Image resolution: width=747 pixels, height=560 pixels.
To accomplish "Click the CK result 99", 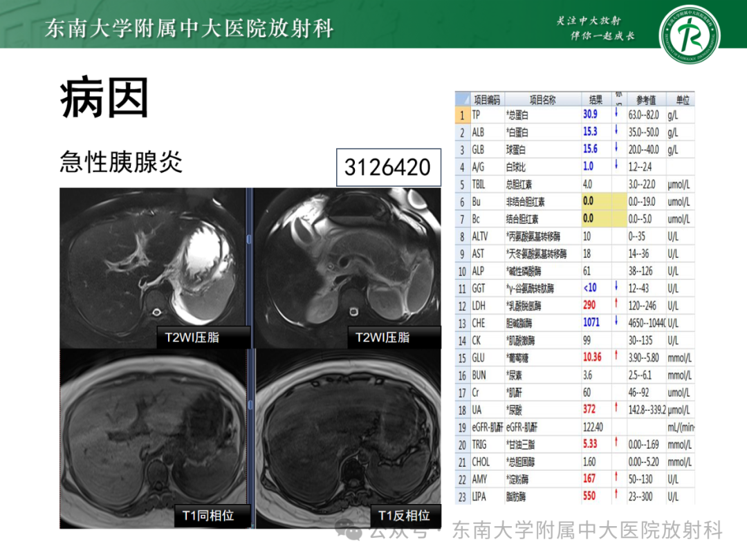I will (587, 340).
